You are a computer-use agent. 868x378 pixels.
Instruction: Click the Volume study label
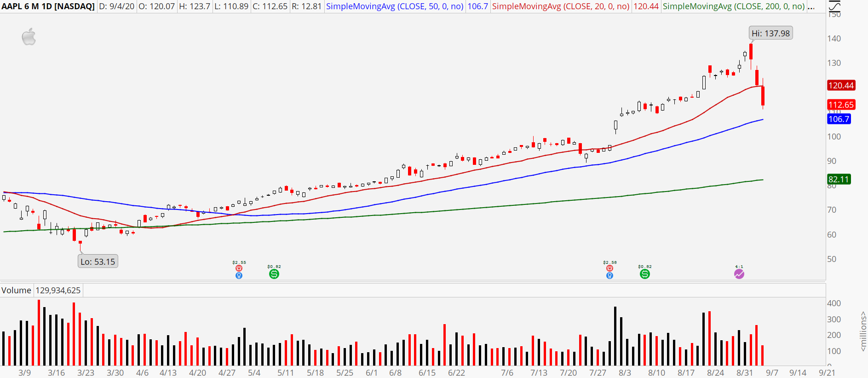(16, 291)
